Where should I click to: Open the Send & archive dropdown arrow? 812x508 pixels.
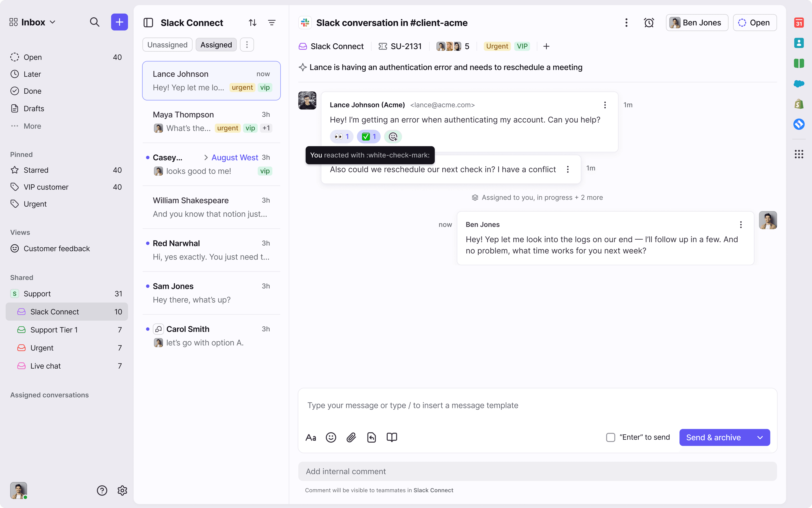coord(760,438)
